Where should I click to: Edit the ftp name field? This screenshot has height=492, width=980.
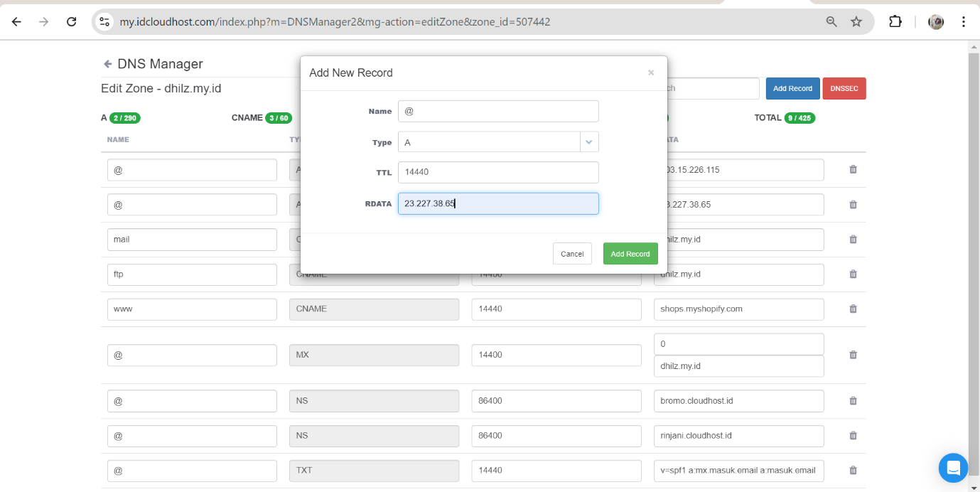click(192, 274)
